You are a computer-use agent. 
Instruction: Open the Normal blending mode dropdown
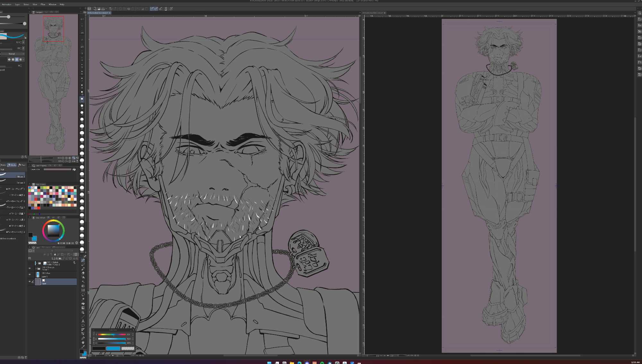pos(13,54)
